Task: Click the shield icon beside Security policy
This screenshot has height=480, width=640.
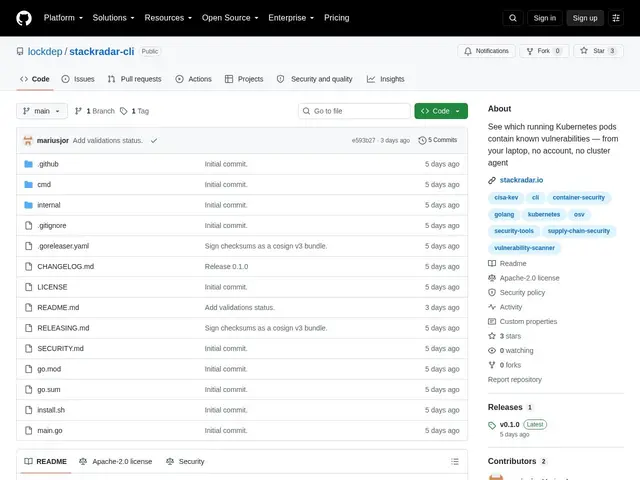Action: point(492,292)
